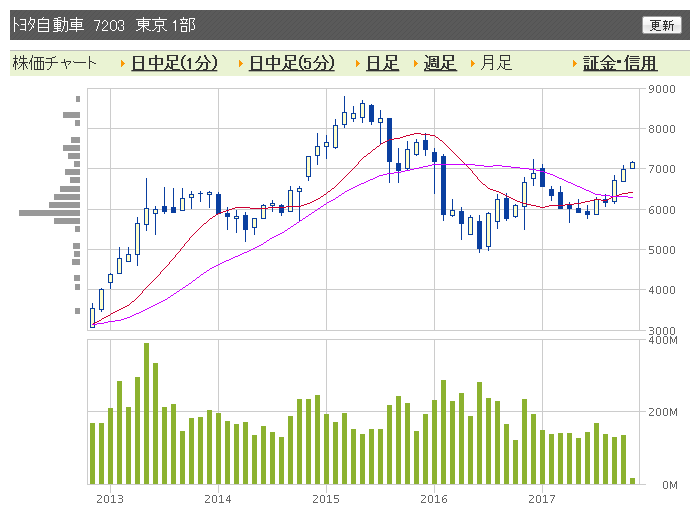
Task: Click the orange arrow beside 日中足(1分)
Action: (x=123, y=64)
